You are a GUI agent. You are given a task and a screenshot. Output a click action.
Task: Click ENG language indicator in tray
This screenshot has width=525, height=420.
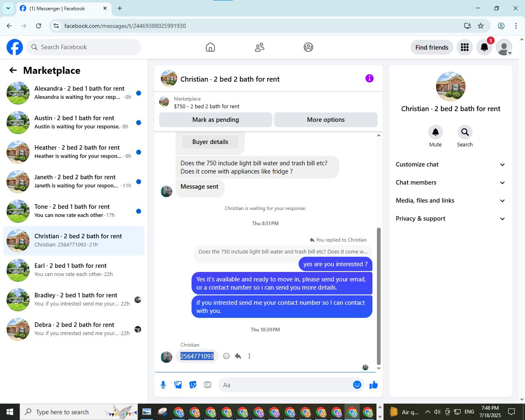pyautogui.click(x=469, y=412)
